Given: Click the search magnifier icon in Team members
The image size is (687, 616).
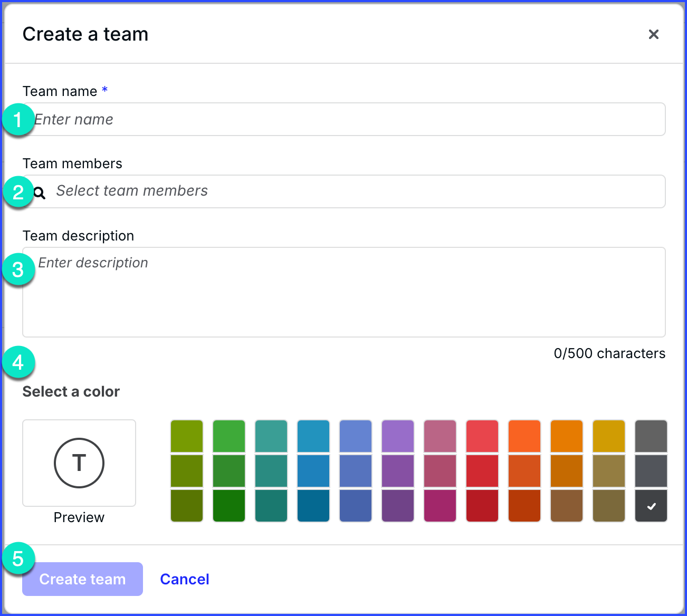Looking at the screenshot, I should tap(40, 193).
